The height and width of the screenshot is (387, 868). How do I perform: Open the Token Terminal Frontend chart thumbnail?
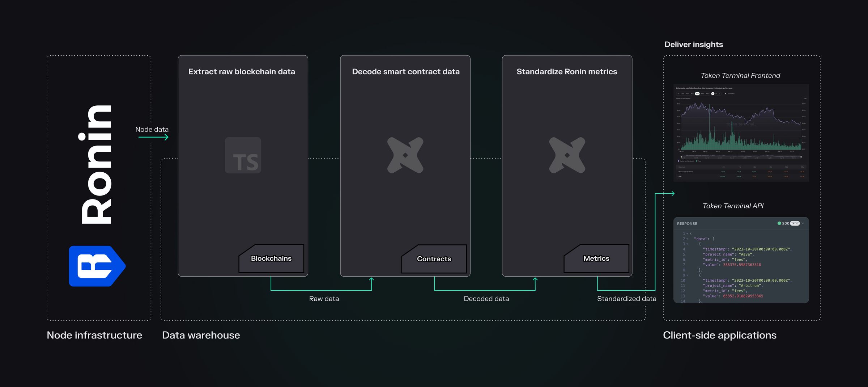(741, 133)
